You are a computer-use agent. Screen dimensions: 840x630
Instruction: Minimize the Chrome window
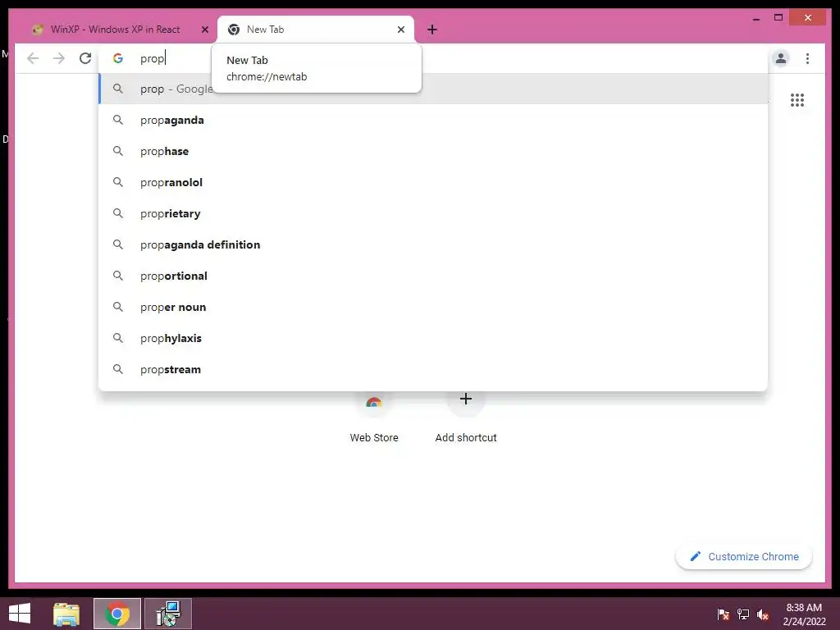[756, 18]
